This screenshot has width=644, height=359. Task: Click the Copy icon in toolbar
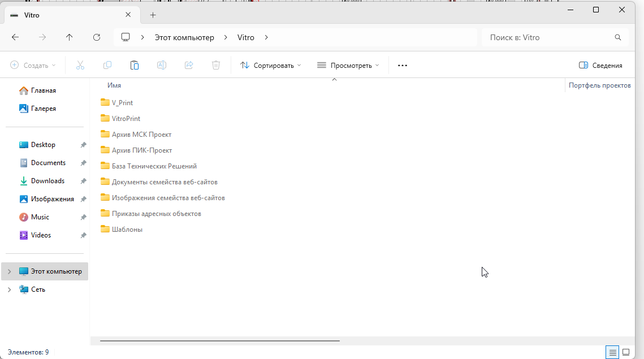click(x=107, y=66)
